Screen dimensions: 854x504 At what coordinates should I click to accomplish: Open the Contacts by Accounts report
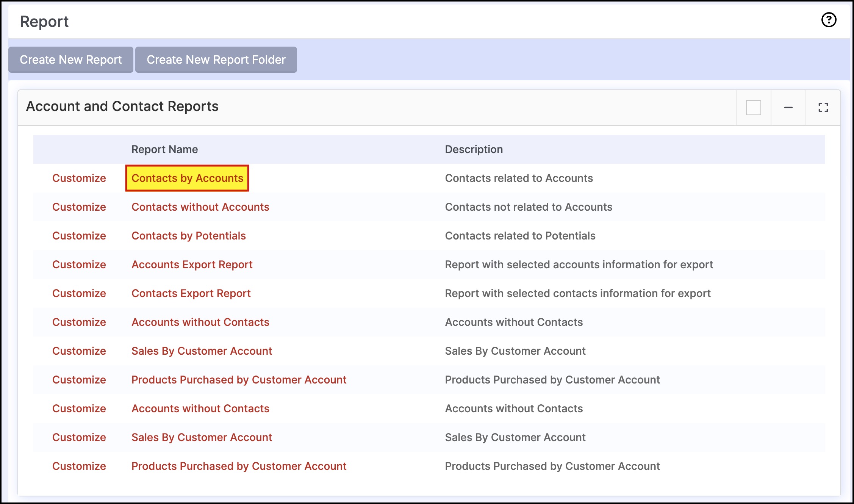(x=187, y=178)
